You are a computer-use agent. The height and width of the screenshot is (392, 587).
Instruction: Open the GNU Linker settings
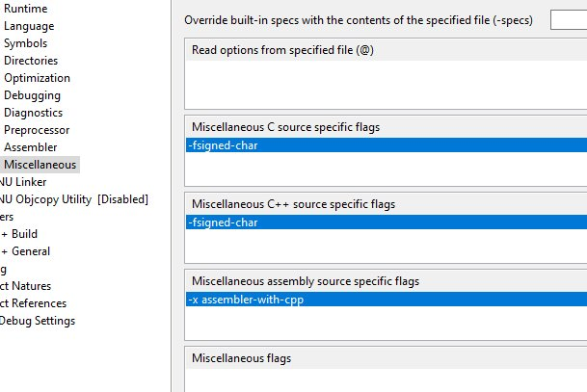[x=23, y=182]
